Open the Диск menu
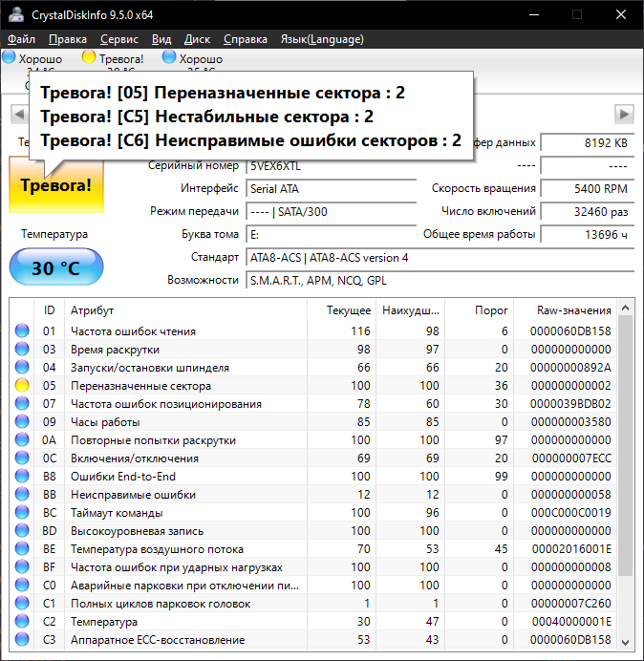The width and height of the screenshot is (644, 661). (197, 39)
